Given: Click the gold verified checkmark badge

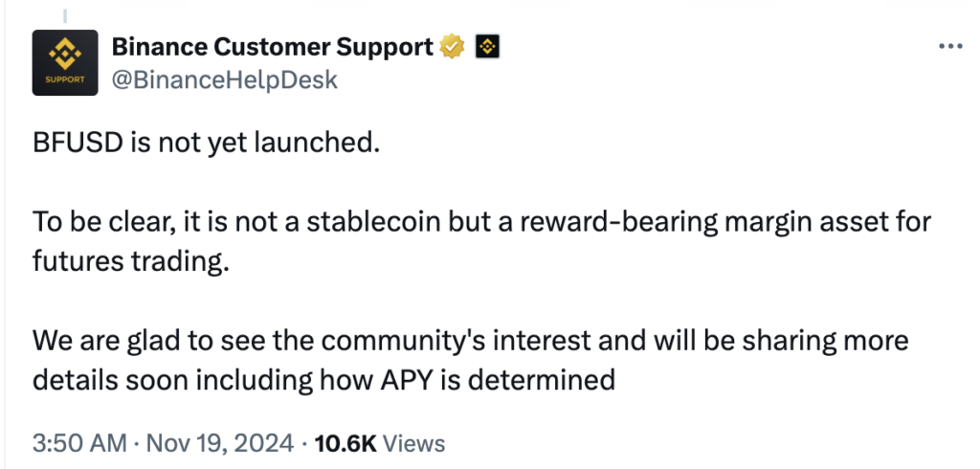Looking at the screenshot, I should [x=452, y=47].
